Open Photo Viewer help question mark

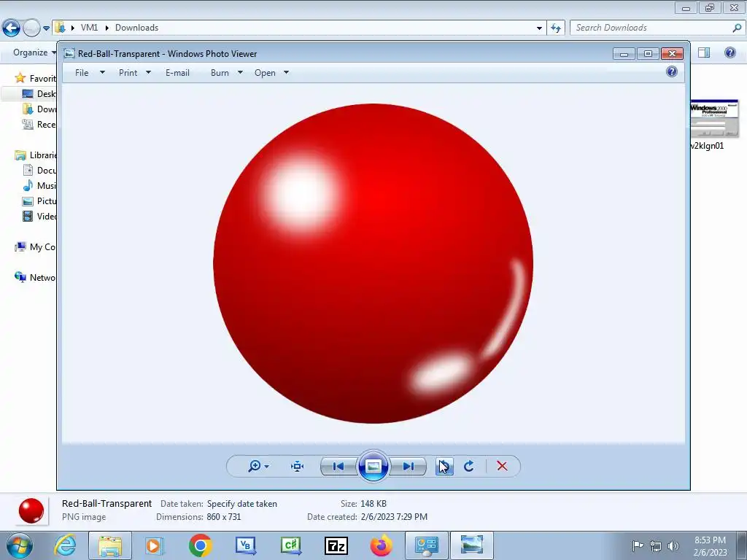point(672,72)
